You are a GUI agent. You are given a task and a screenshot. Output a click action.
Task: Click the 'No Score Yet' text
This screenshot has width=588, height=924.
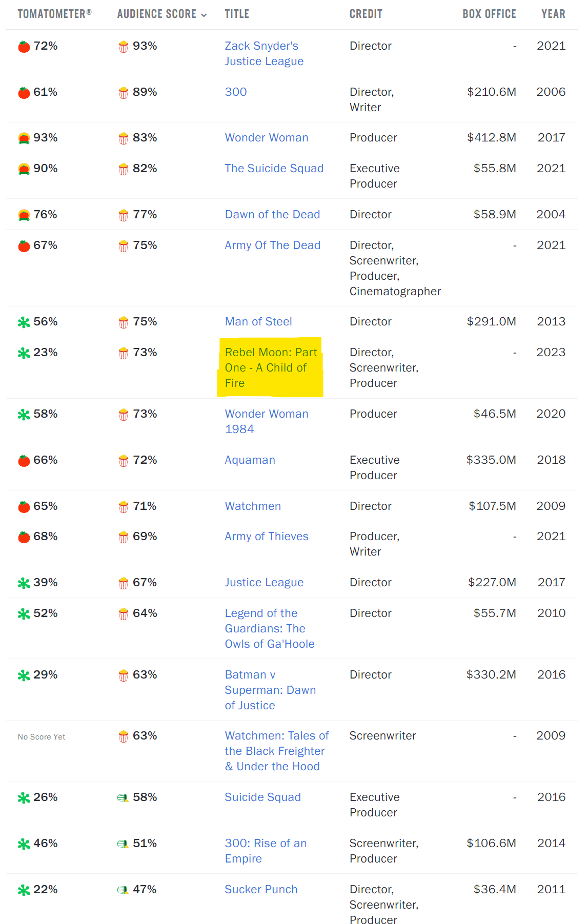(42, 737)
